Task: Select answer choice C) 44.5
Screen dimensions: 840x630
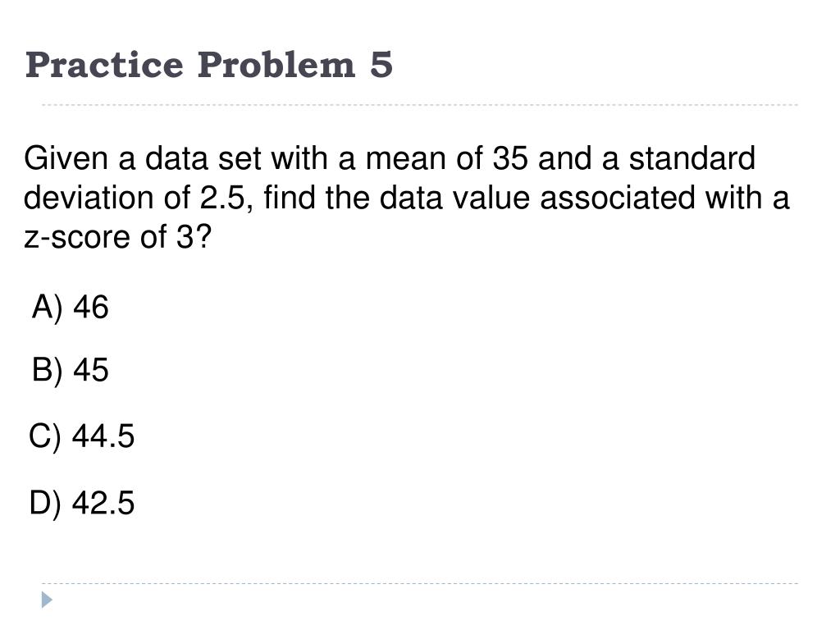Action: 81,436
